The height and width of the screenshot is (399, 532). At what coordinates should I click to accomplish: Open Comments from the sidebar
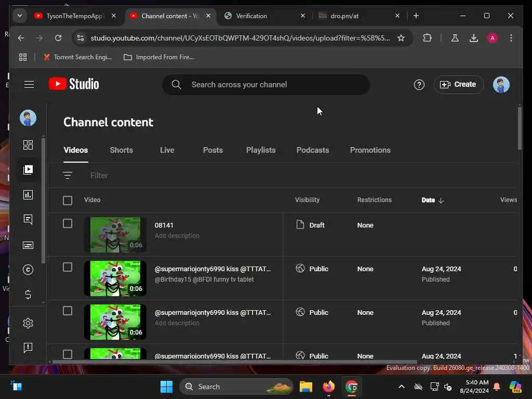coord(28,220)
